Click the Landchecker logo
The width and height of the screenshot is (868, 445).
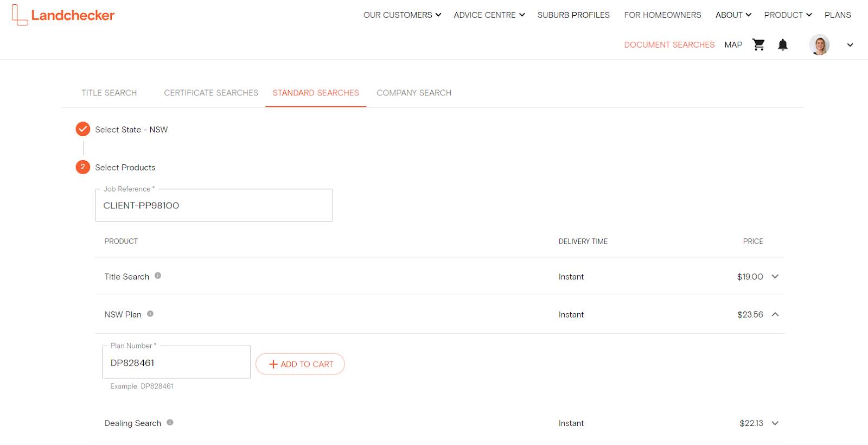[x=63, y=15]
